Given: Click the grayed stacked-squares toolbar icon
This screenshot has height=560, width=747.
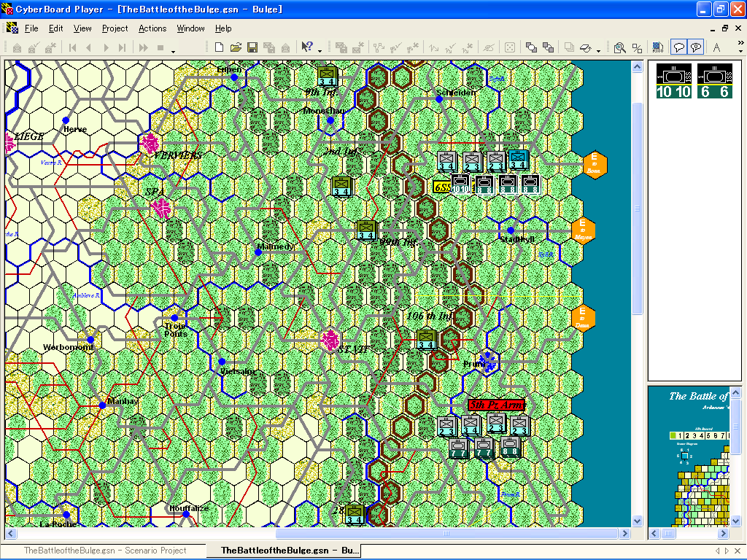Looking at the screenshot, I should coord(569,47).
